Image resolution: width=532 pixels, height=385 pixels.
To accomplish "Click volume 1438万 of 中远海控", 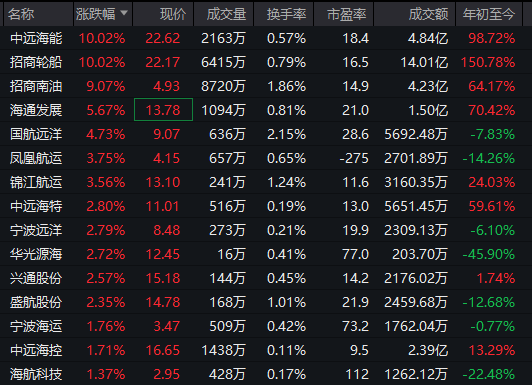I will (223, 350).
